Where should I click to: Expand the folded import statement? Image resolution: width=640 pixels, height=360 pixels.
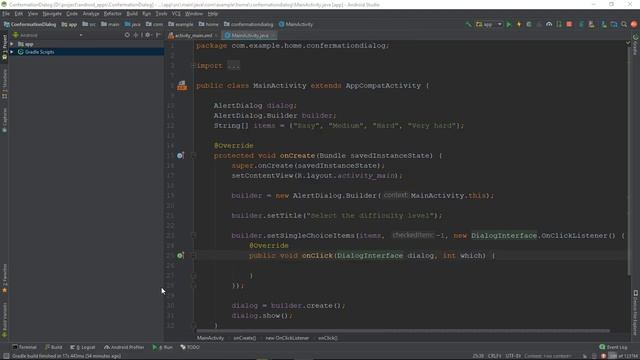click(193, 66)
